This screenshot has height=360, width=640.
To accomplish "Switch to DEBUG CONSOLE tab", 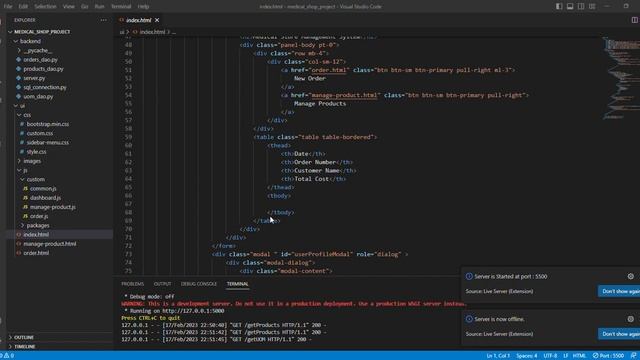I will tap(199, 284).
